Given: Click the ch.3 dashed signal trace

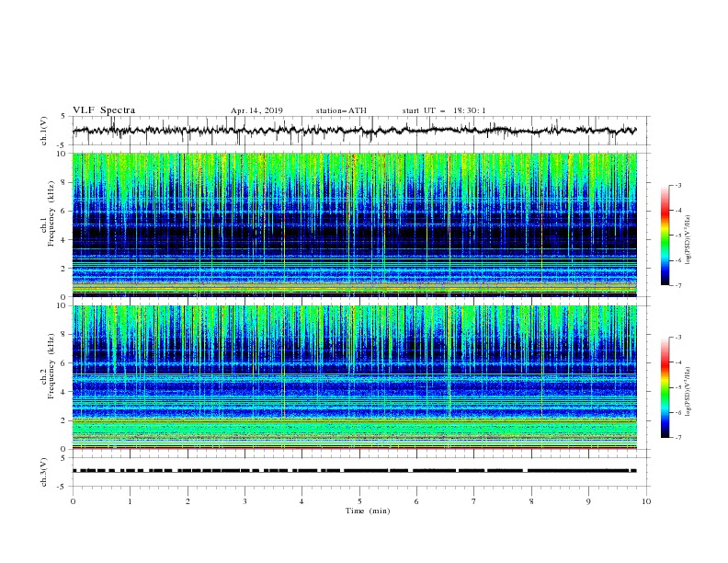Looking at the screenshot, I should [354, 471].
